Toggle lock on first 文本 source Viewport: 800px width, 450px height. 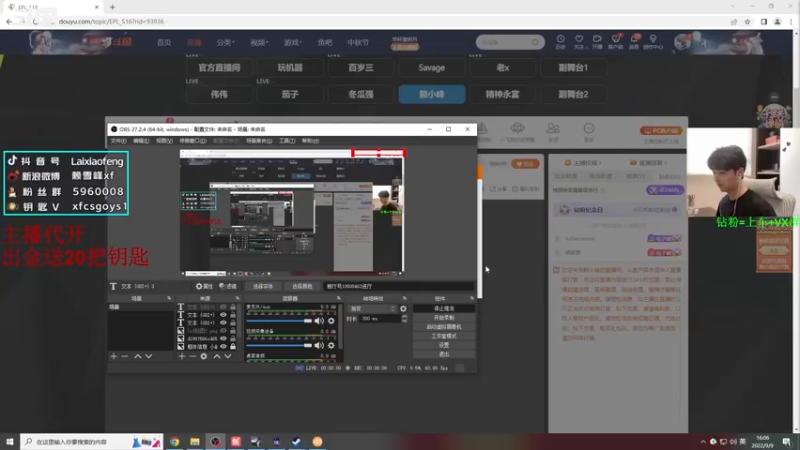point(233,307)
